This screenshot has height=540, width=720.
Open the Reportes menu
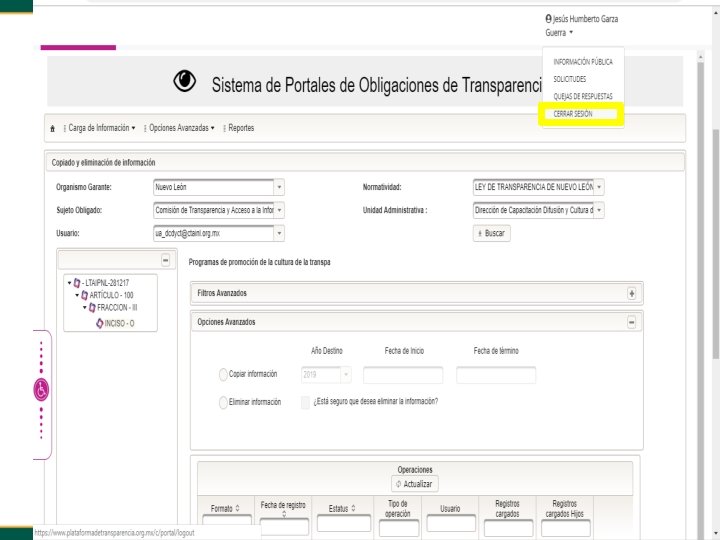pyautogui.click(x=241, y=128)
